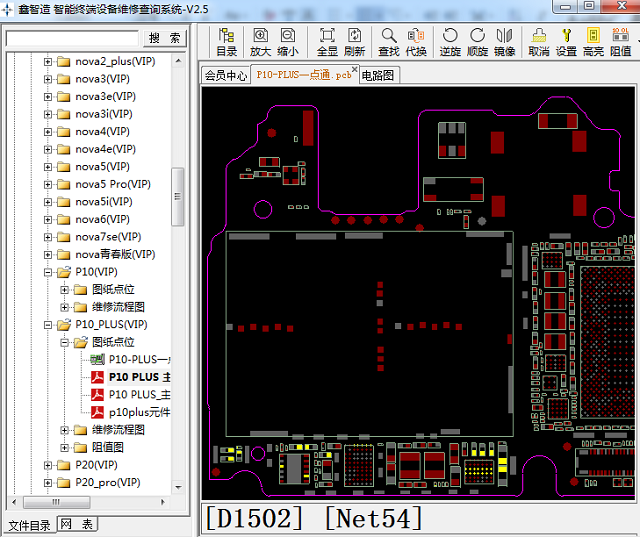Expand the nova4(VIP) folder
This screenshot has height=537, width=640.
(48, 132)
